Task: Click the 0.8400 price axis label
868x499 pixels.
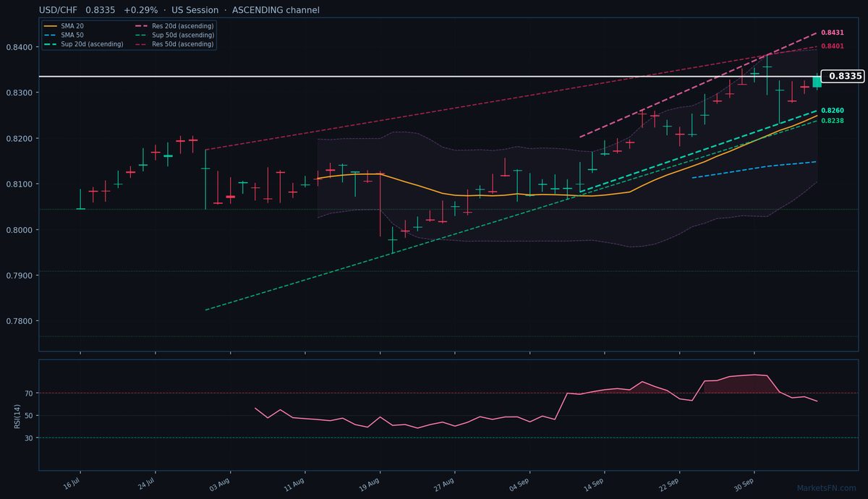Action: (20, 47)
